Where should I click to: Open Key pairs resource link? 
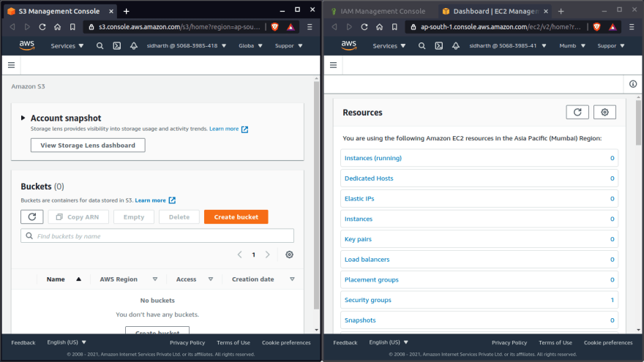(358, 239)
